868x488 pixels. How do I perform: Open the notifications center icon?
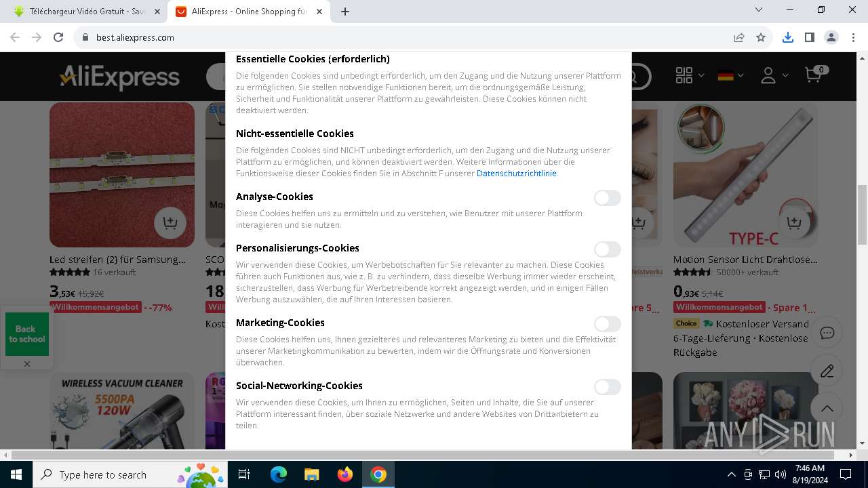click(846, 474)
